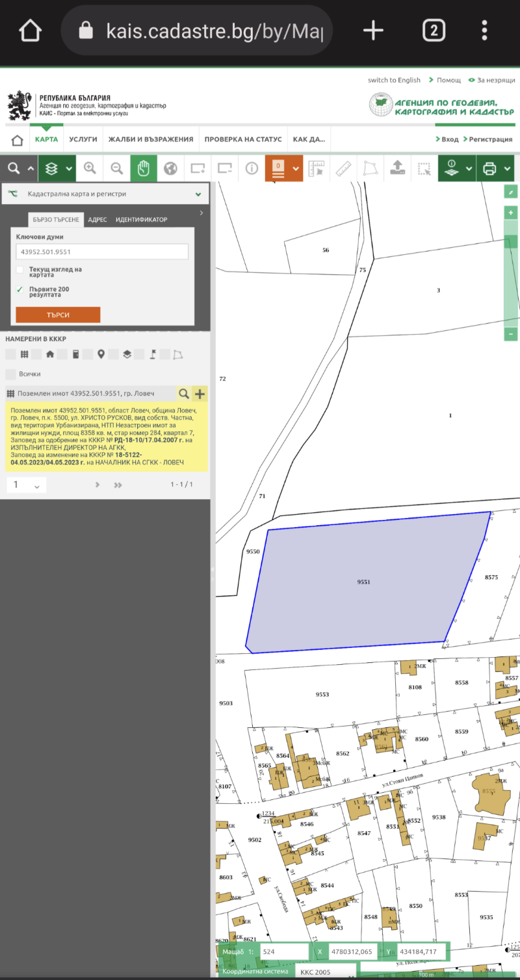Zoom to parcel using result magnifier icon
The width and height of the screenshot is (520, 980).
(x=184, y=393)
